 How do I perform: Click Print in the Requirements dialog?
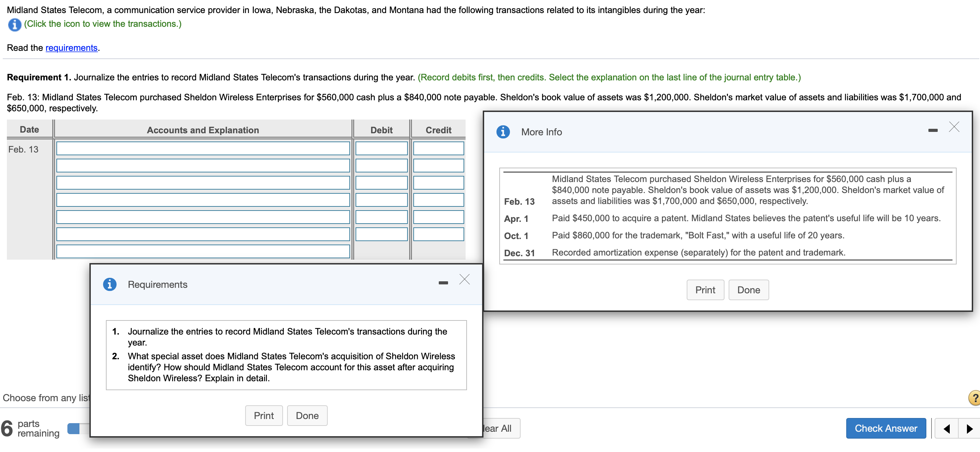click(264, 416)
